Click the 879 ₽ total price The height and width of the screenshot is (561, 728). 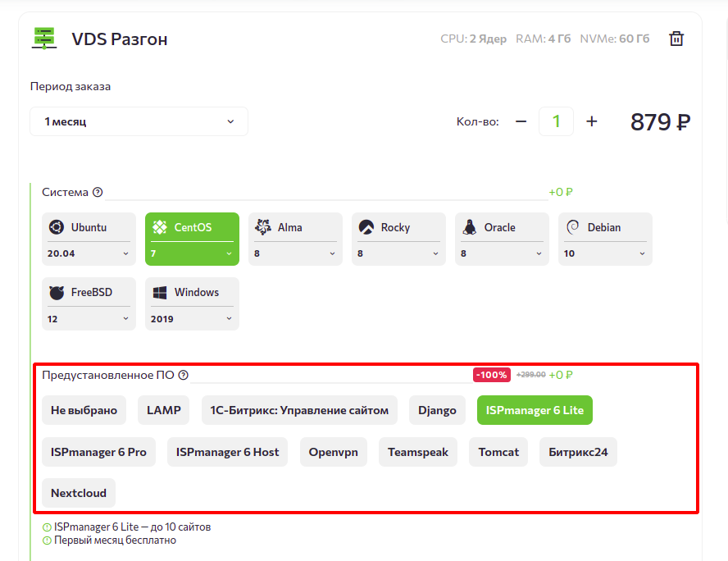tap(660, 122)
